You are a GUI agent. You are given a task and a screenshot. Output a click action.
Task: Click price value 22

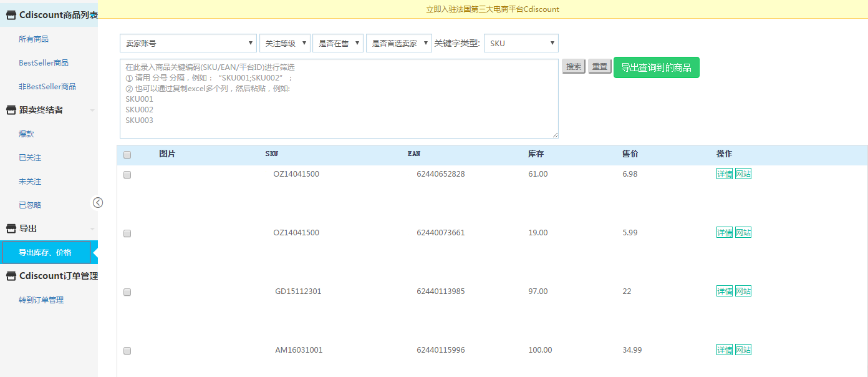pyautogui.click(x=627, y=291)
